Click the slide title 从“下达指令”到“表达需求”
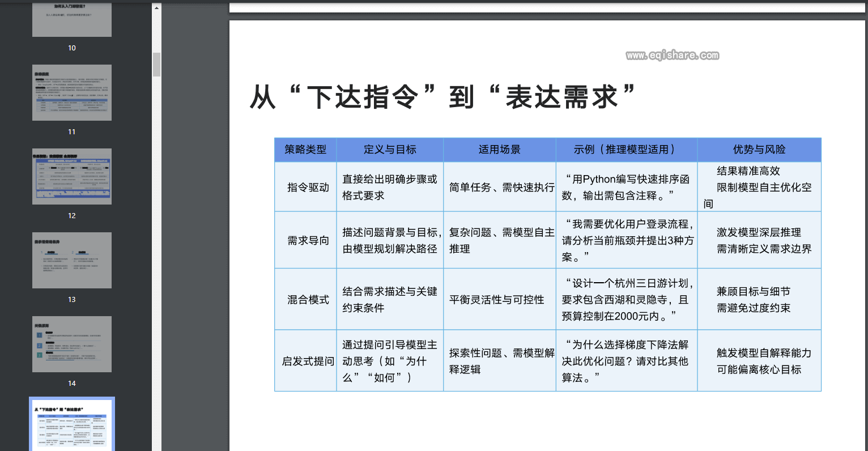This screenshot has width=868, height=451. 442,97
